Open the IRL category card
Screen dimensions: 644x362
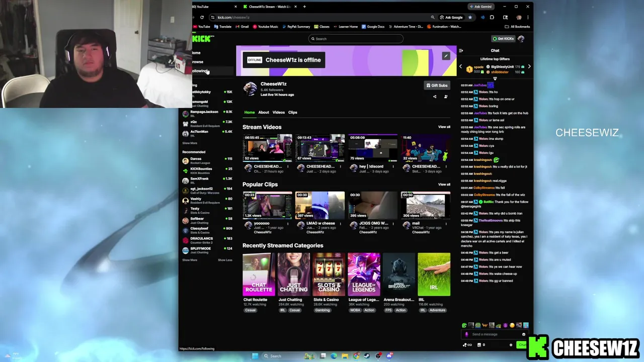[x=434, y=275]
